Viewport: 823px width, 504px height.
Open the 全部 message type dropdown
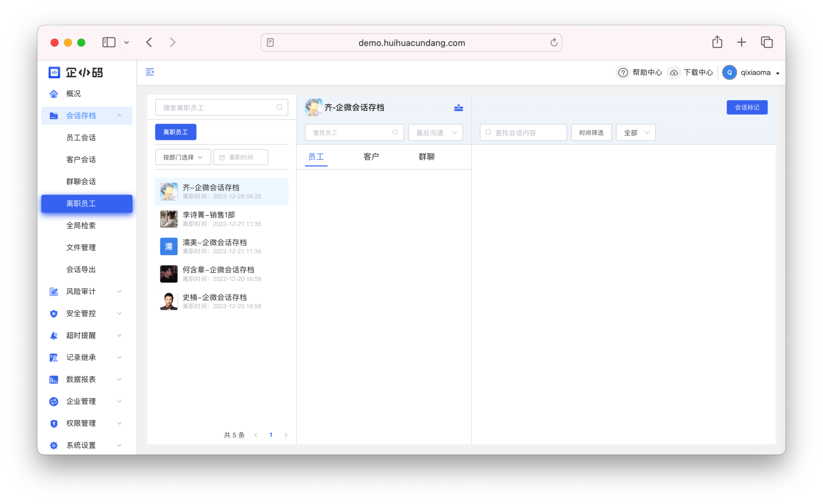(636, 133)
